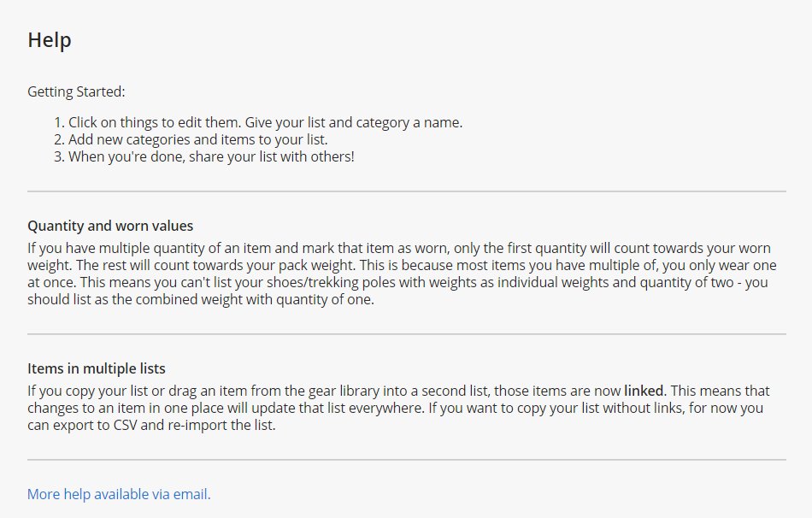Select step 'Add new categories and items'
Screen dimensions: 812x518
(x=197, y=139)
